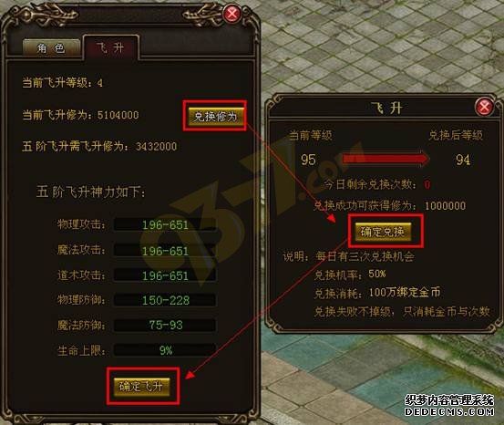Select the 道术攻击 value field
This screenshot has height=425, width=504.
(165, 275)
